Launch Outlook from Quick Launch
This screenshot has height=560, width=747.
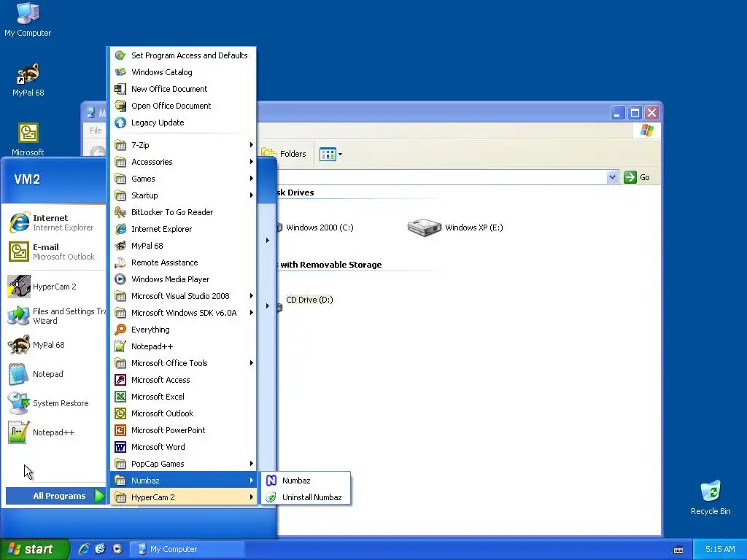coord(100,549)
